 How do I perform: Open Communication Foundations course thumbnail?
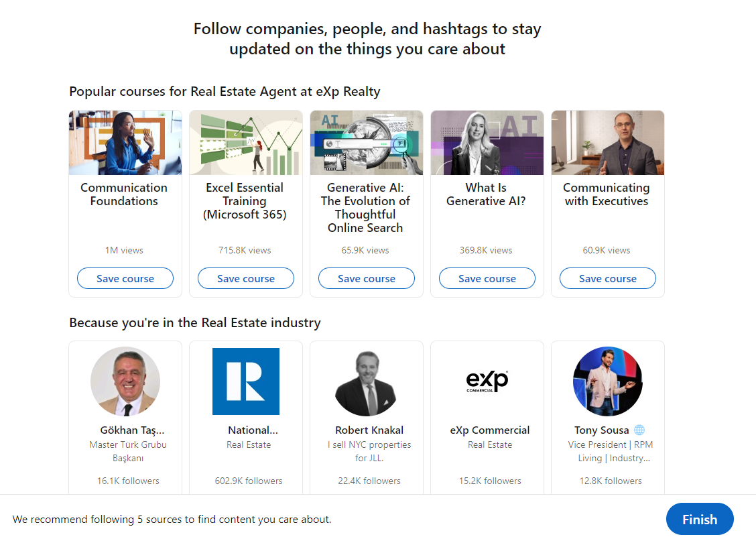[125, 143]
